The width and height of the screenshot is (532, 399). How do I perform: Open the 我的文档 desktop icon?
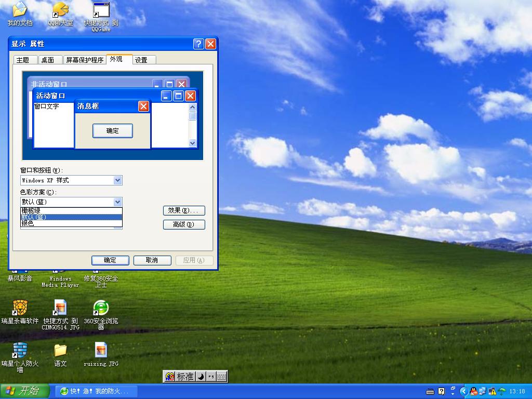tap(20, 10)
